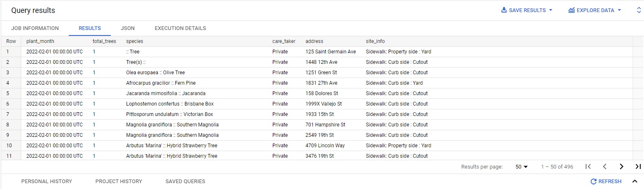This screenshot has width=644, height=189.
Task: Open Project History tab
Action: (119, 181)
